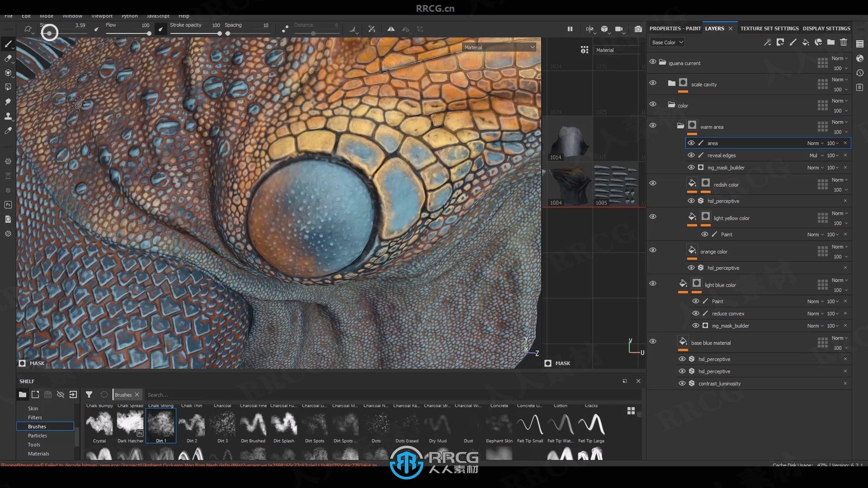Open the 2D view layout grid icon
Viewport: 868px width, 488px height.
(585, 50)
